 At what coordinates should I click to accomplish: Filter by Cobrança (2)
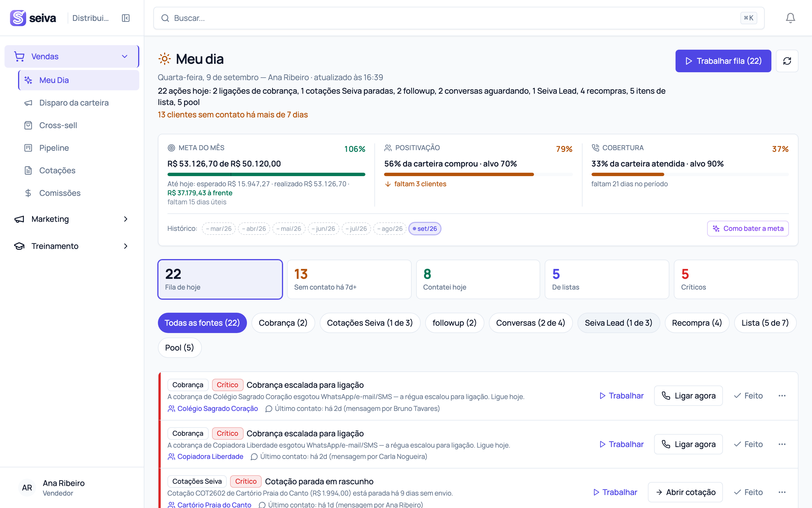pyautogui.click(x=283, y=323)
